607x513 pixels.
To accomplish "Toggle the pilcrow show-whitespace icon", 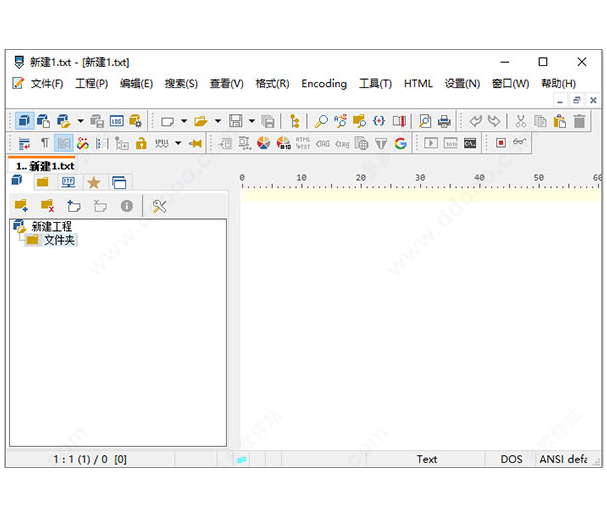I will click(45, 143).
